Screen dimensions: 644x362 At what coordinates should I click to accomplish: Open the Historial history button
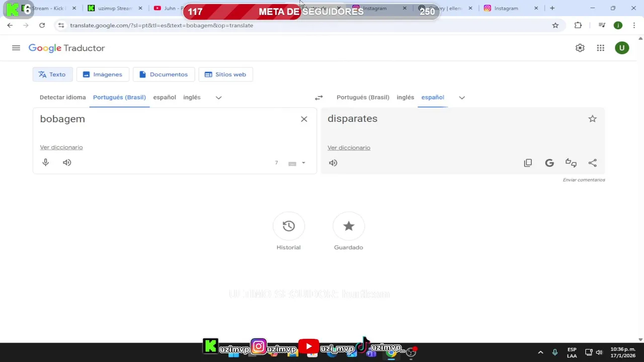tap(288, 226)
